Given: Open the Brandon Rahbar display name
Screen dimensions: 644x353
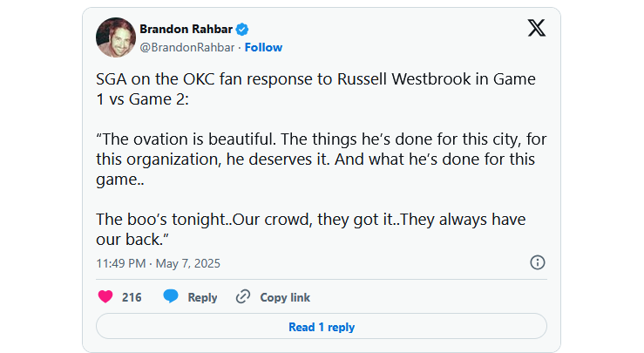Looking at the screenshot, I should click(180, 29).
